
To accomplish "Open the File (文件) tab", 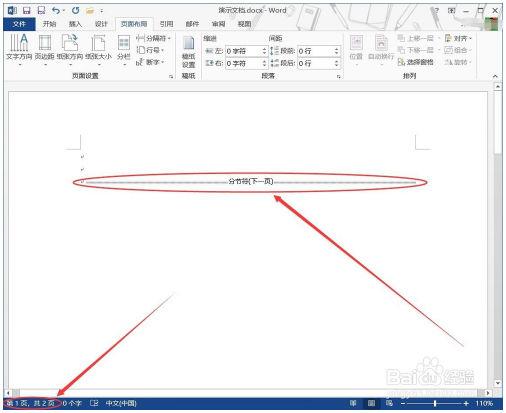I will tap(19, 24).
